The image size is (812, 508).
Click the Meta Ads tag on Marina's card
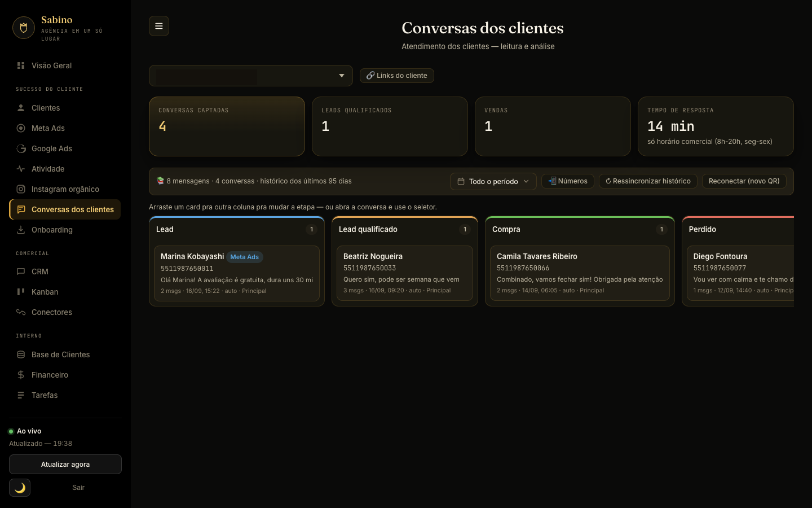245,257
